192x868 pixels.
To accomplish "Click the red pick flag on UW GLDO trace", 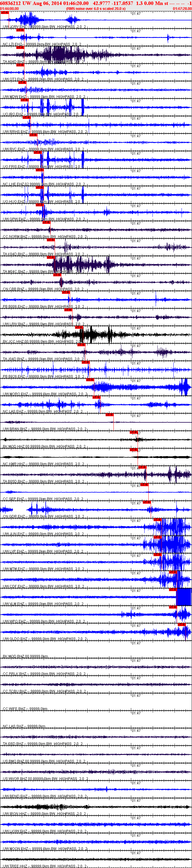I will pyautogui.click(x=182, y=625).
